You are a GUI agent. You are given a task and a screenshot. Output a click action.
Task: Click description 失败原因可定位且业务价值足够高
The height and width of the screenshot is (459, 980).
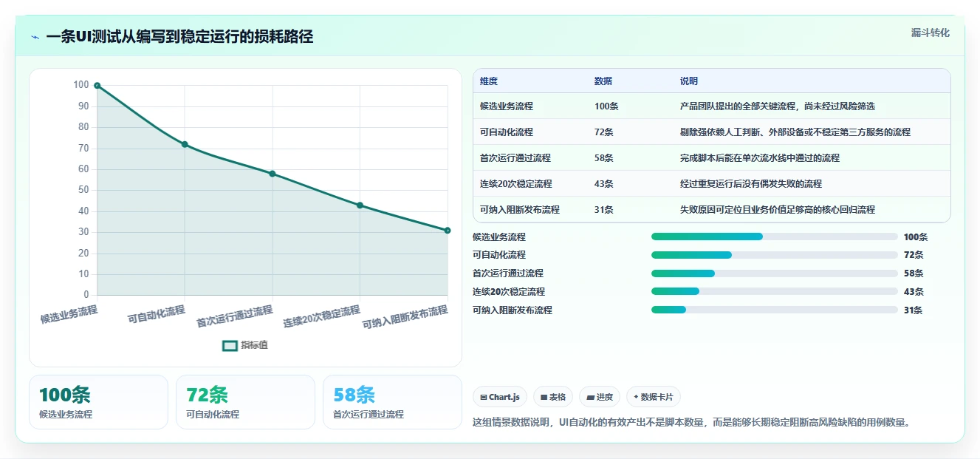pos(778,210)
